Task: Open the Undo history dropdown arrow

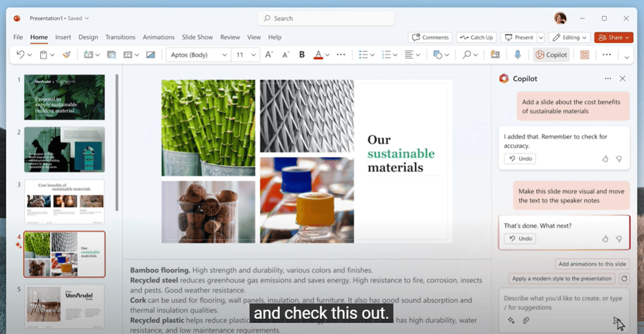Action: (x=30, y=55)
